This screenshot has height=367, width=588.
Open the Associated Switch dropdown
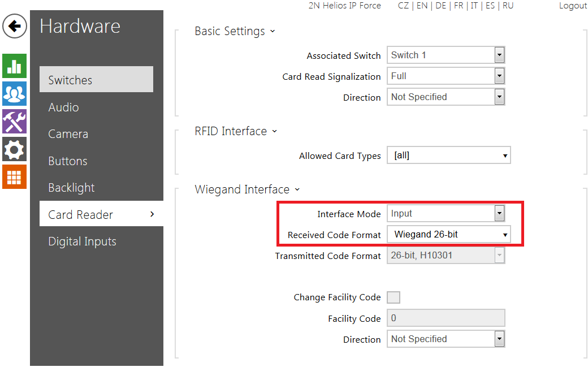pos(446,55)
